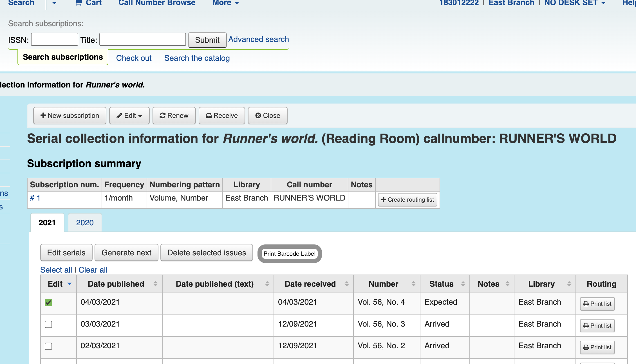
Task: Open the Edit dropdown in toolbar
Action: 129,116
